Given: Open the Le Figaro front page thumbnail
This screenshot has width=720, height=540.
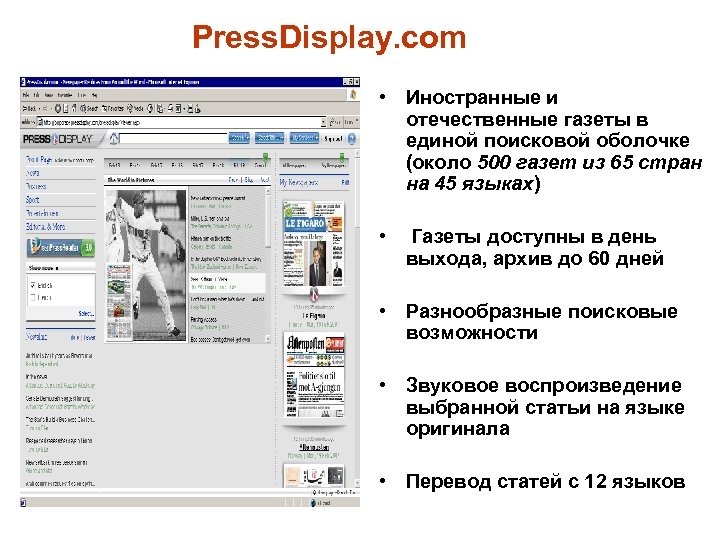Looking at the screenshot, I should click(314, 244).
